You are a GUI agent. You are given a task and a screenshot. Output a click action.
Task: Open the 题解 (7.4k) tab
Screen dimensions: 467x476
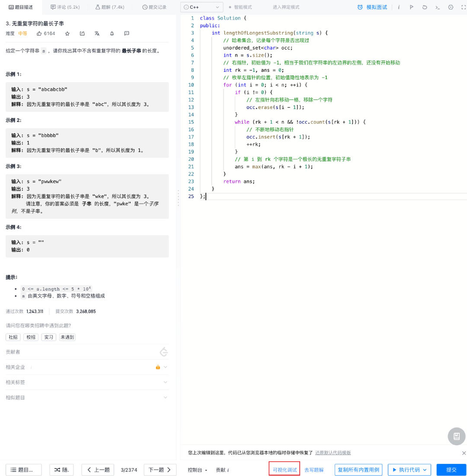[x=110, y=7]
